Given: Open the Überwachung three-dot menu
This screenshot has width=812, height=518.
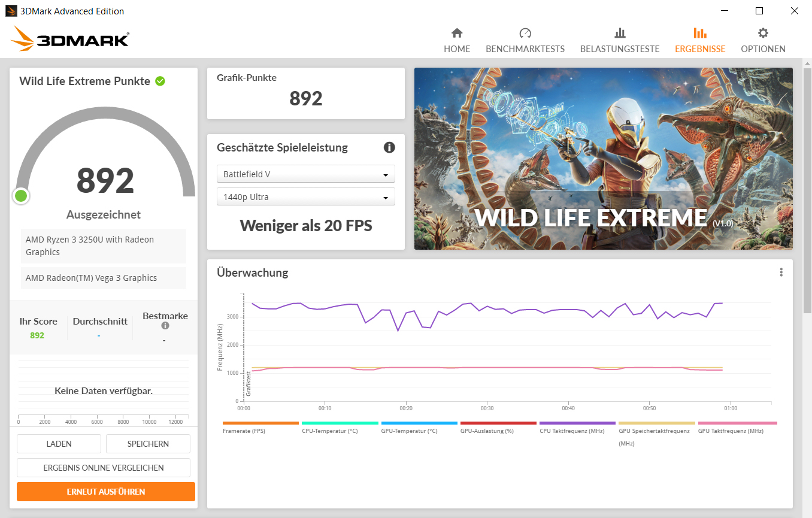Looking at the screenshot, I should (781, 272).
